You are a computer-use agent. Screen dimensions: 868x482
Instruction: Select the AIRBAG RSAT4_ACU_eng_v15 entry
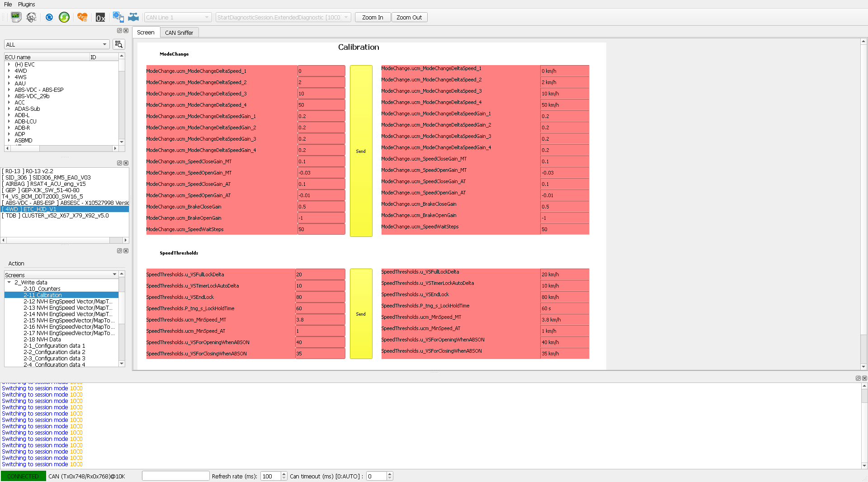point(44,184)
